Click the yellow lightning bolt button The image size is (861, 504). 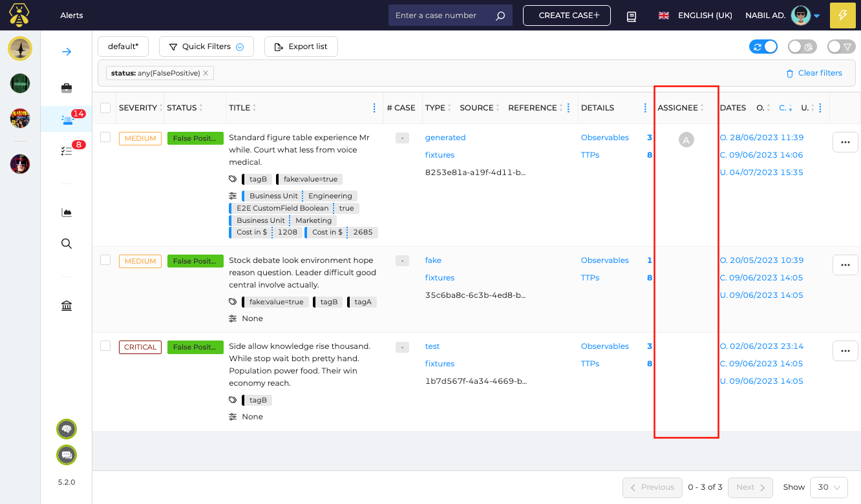click(x=842, y=16)
